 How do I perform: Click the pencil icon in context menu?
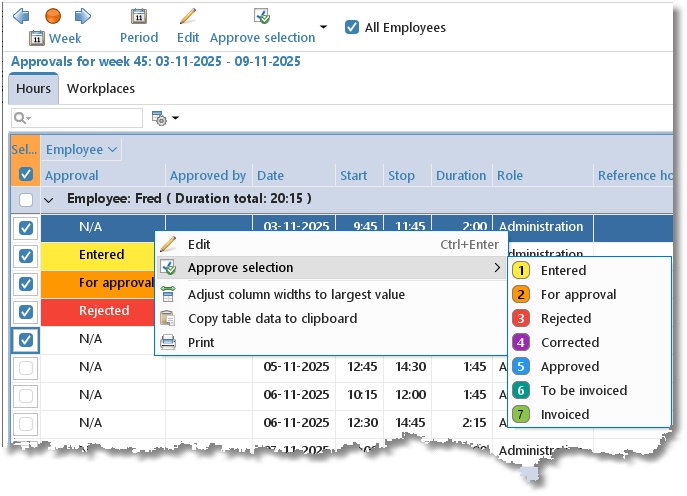[x=168, y=244]
